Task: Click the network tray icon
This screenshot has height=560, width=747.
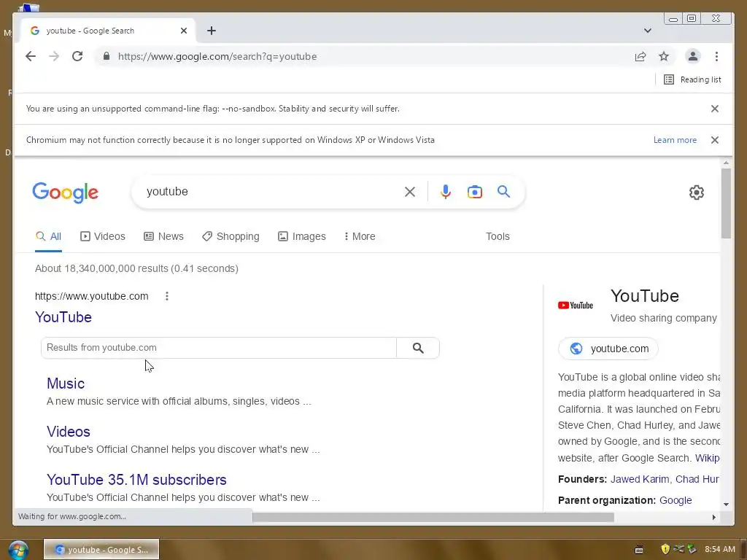Action: [x=678, y=549]
